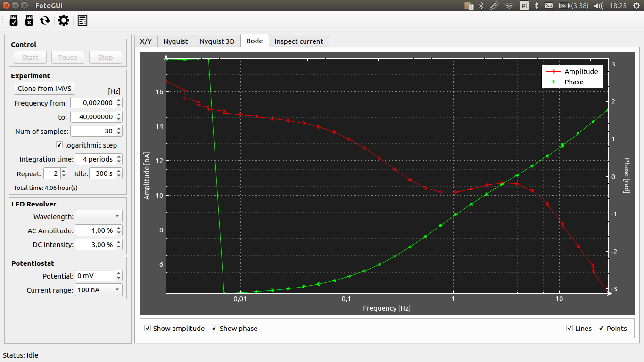The image size is (644, 362).
Task: Open the log document toolbar icon
Action: (83, 20)
